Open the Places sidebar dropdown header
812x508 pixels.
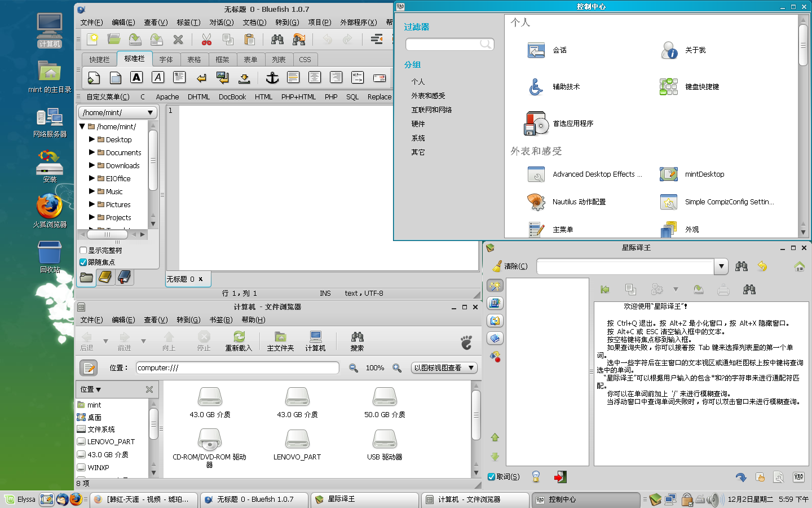(91, 389)
